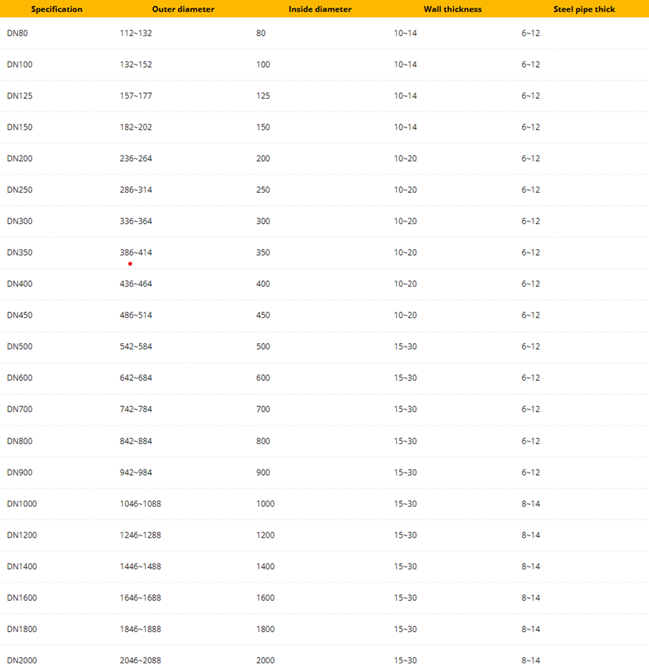Click the Wall thickness column header
649x664 pixels.
[x=452, y=9]
